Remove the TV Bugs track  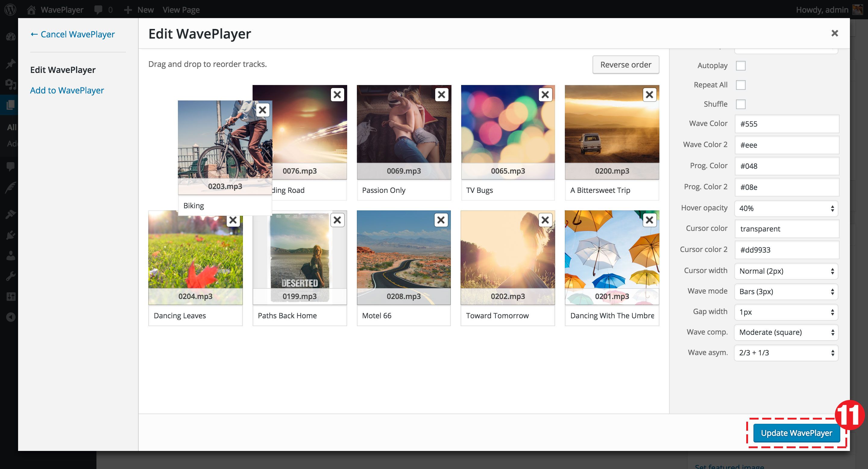click(545, 95)
